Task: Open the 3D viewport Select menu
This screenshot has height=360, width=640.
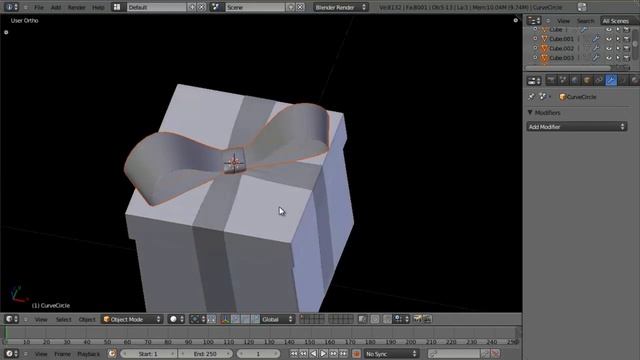Action: [x=63, y=320]
